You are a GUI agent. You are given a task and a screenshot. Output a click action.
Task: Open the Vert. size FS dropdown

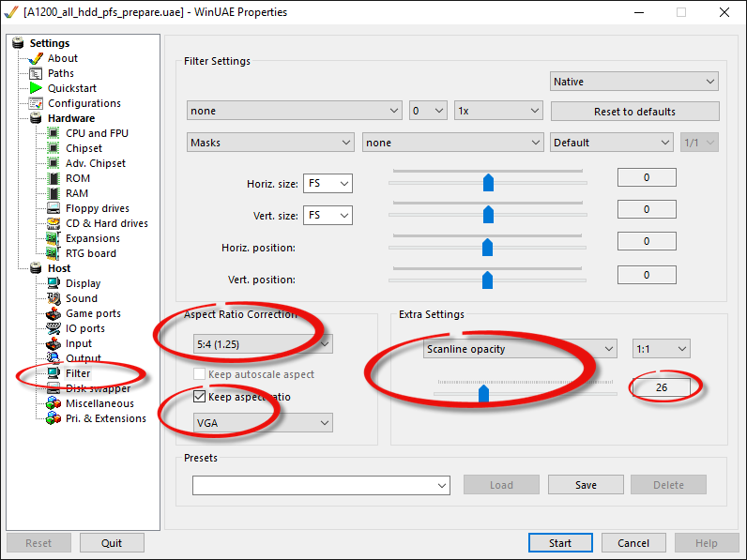click(328, 215)
